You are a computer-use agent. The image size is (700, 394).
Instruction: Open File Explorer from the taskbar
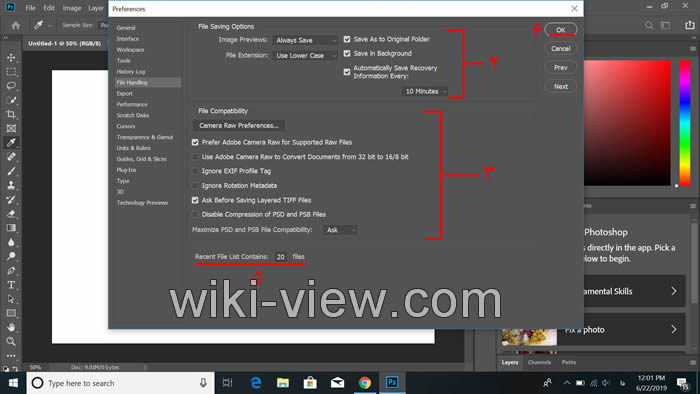[x=283, y=383]
